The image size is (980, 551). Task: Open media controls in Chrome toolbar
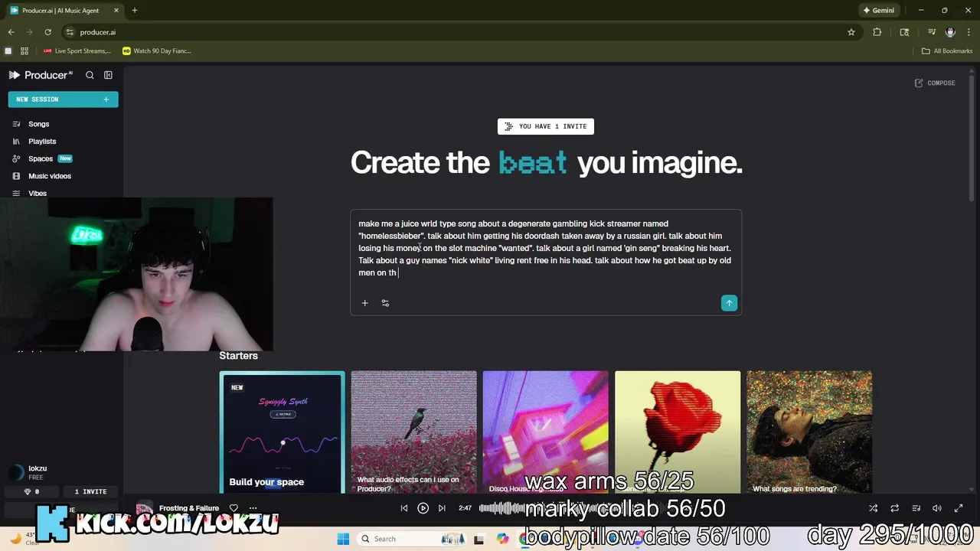point(932,32)
